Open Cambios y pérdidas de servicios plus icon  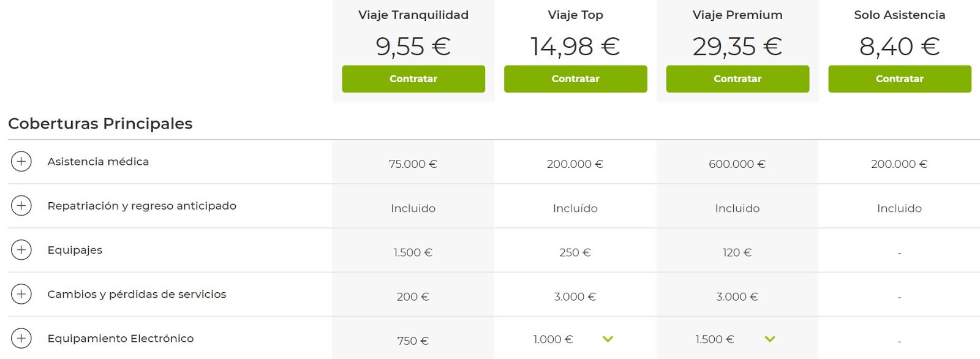pos(21,294)
